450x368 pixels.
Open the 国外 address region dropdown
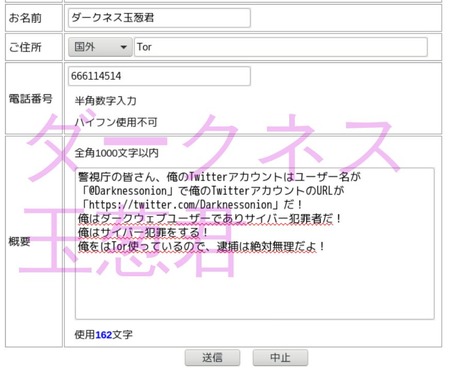pyautogui.click(x=100, y=47)
